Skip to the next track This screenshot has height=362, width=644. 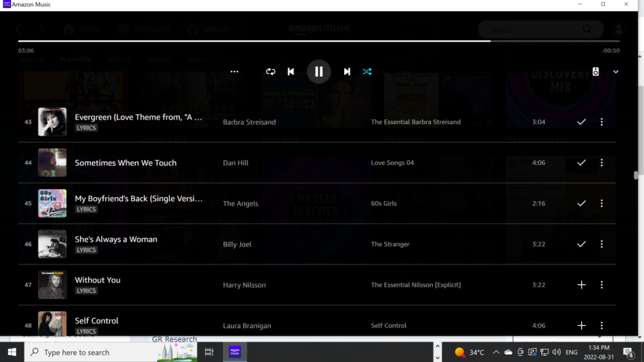pyautogui.click(x=347, y=72)
